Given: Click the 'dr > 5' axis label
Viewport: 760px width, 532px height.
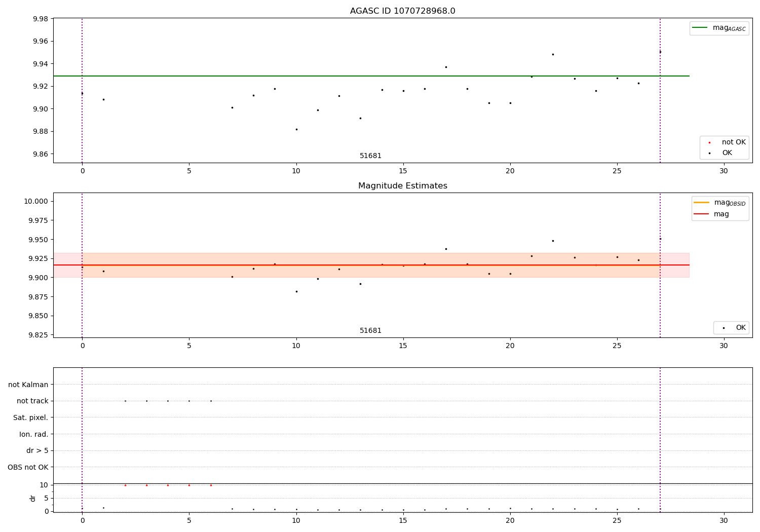Looking at the screenshot, I should (x=37, y=450).
